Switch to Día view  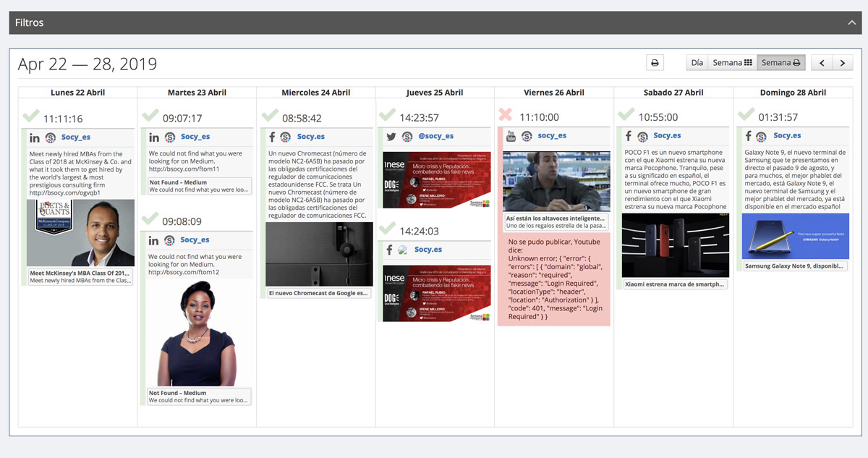(x=697, y=63)
